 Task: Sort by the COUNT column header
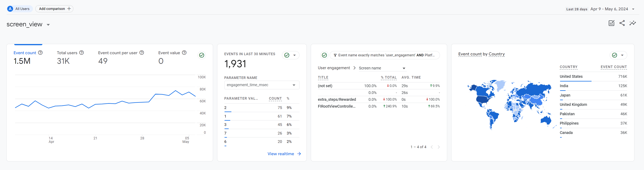tap(275, 98)
